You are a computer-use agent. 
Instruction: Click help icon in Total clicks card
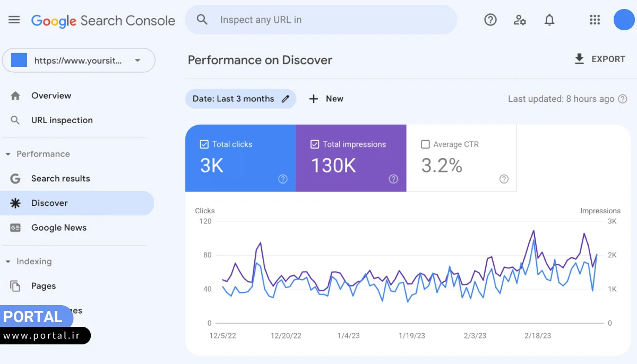click(x=283, y=179)
